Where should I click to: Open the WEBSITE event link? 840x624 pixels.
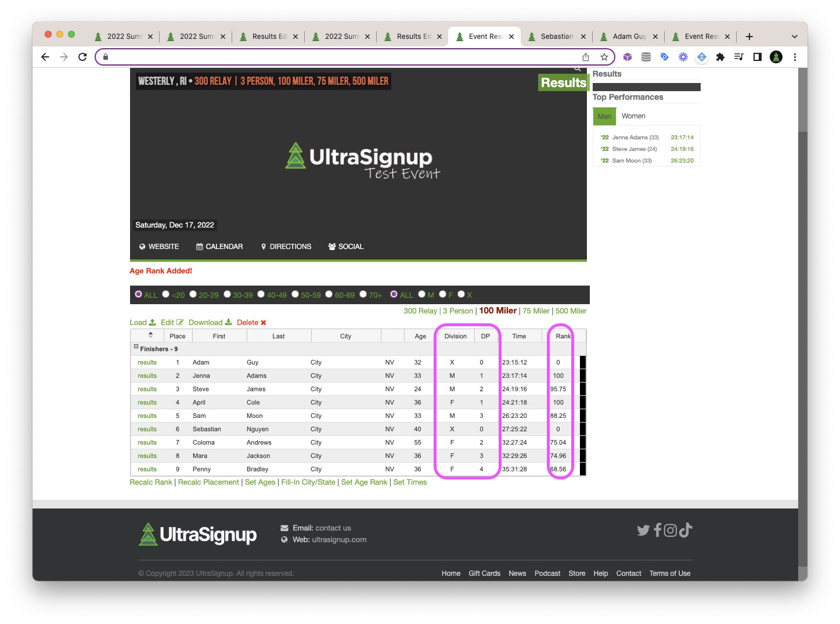[x=159, y=247]
